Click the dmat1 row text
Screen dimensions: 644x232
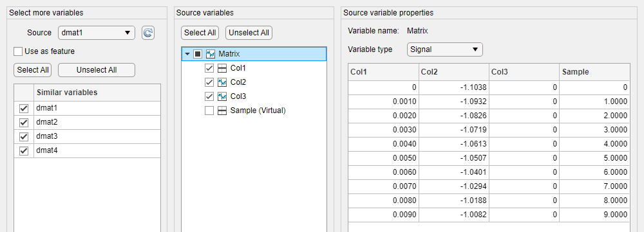47,108
